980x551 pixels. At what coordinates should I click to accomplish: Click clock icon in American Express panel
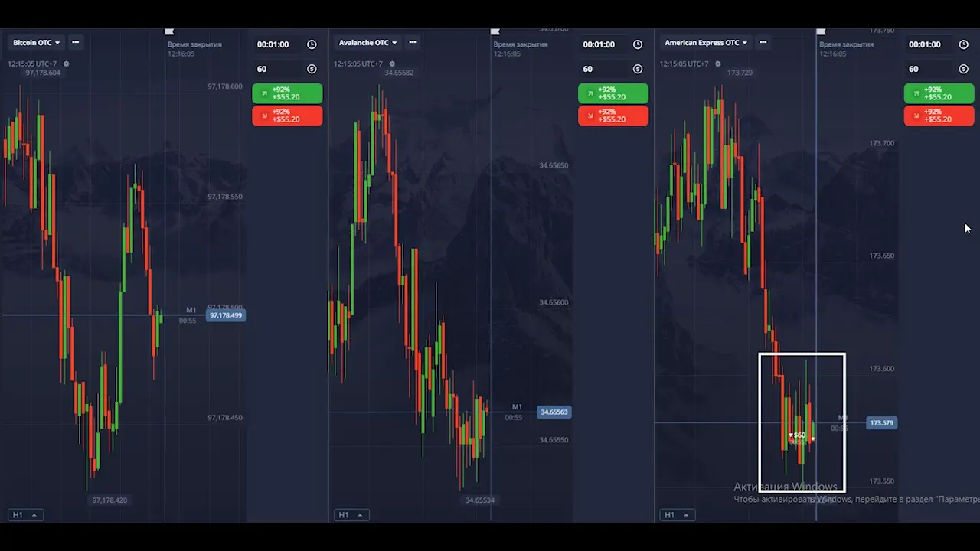[964, 44]
